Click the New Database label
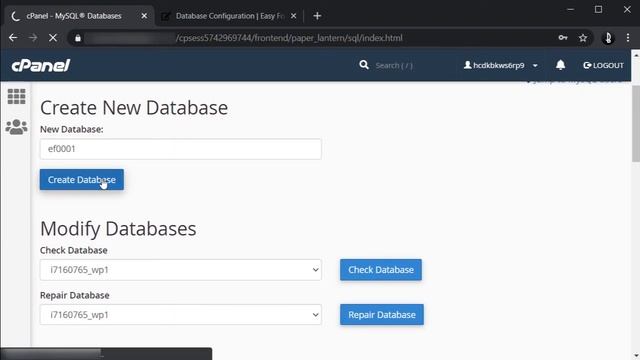This screenshot has height=360, width=640. pos(71,129)
